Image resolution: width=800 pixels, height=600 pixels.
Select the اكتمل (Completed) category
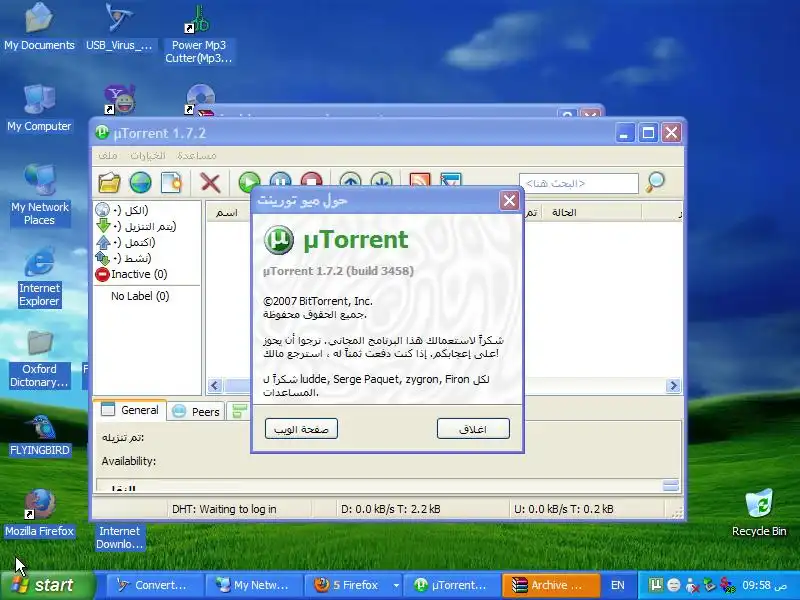(126, 242)
